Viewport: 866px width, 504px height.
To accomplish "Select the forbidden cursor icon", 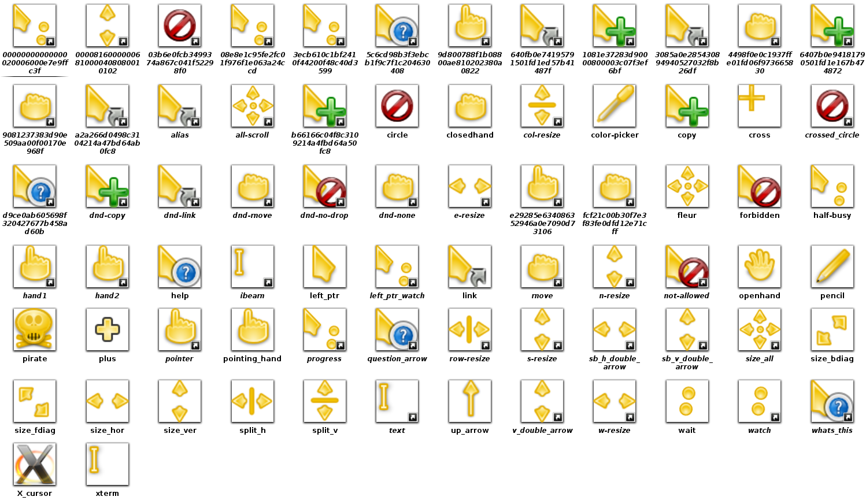I will [760, 186].
